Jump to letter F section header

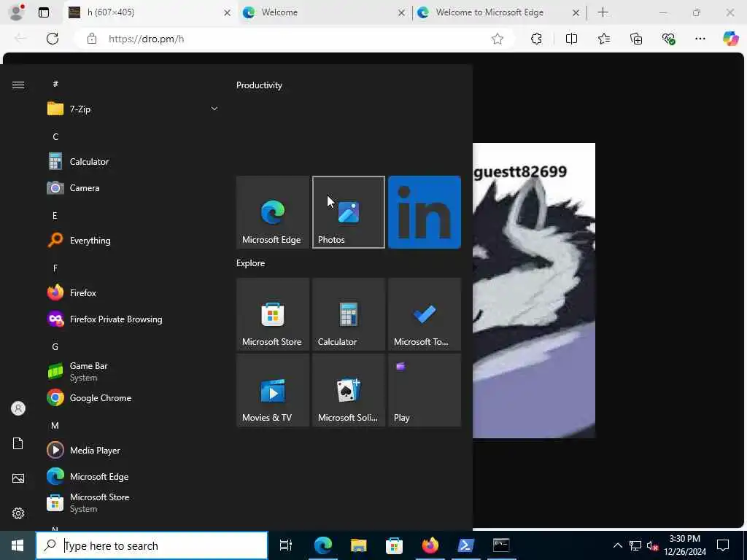pos(55,268)
